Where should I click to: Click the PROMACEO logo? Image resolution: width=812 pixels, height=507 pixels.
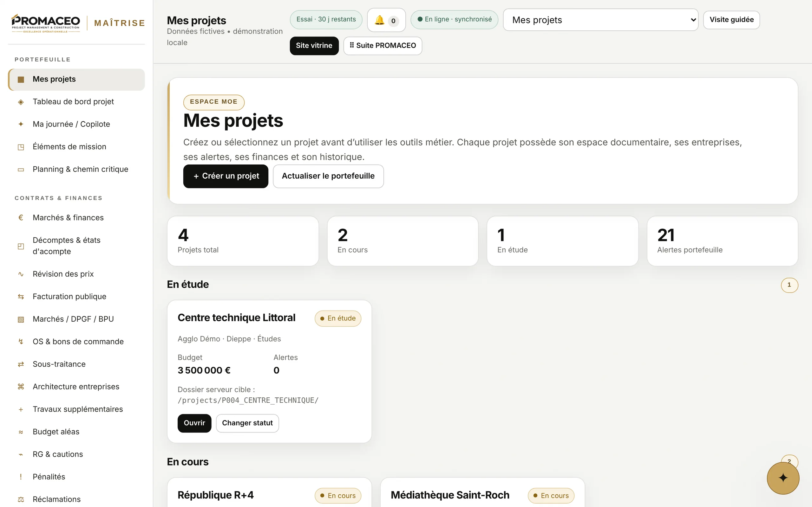[x=46, y=23]
